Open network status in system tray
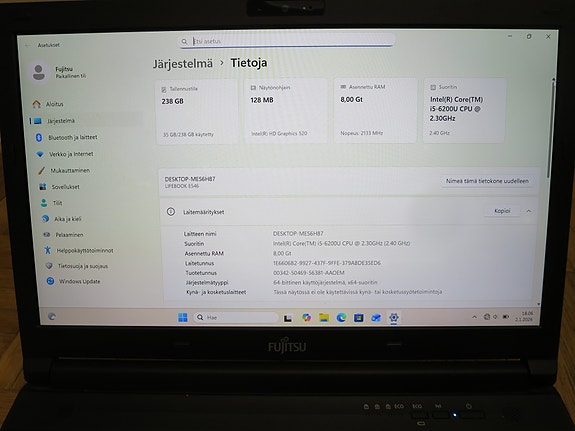The image size is (575, 431). tap(487, 317)
